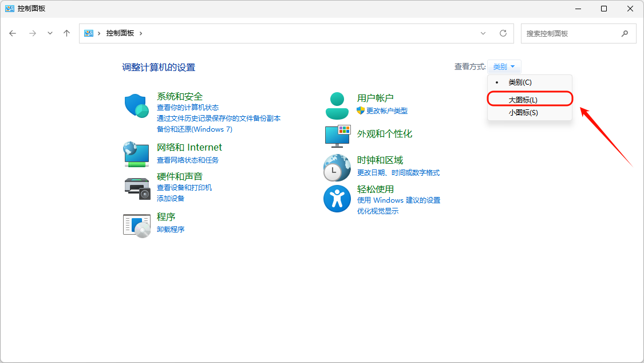Open 查看网络状态和任务

click(188, 160)
